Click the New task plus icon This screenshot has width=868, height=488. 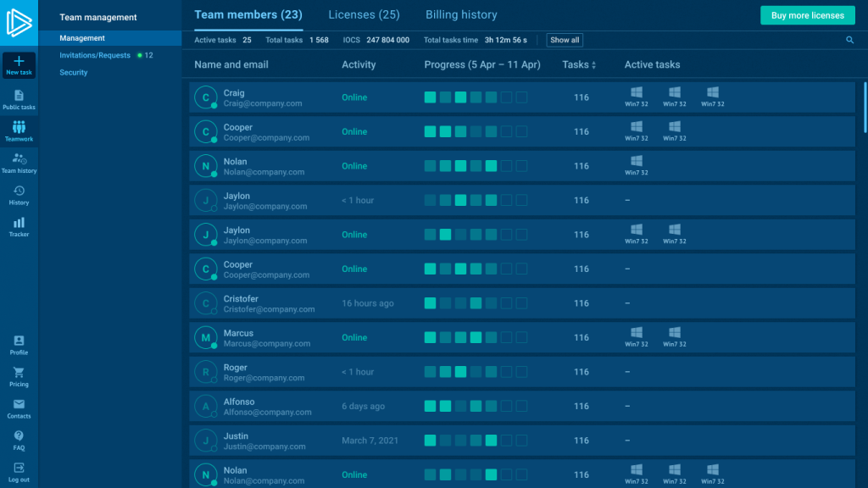[19, 62]
